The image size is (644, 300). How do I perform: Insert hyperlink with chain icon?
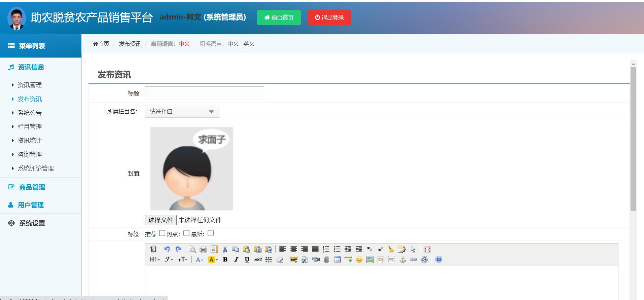(x=414, y=260)
